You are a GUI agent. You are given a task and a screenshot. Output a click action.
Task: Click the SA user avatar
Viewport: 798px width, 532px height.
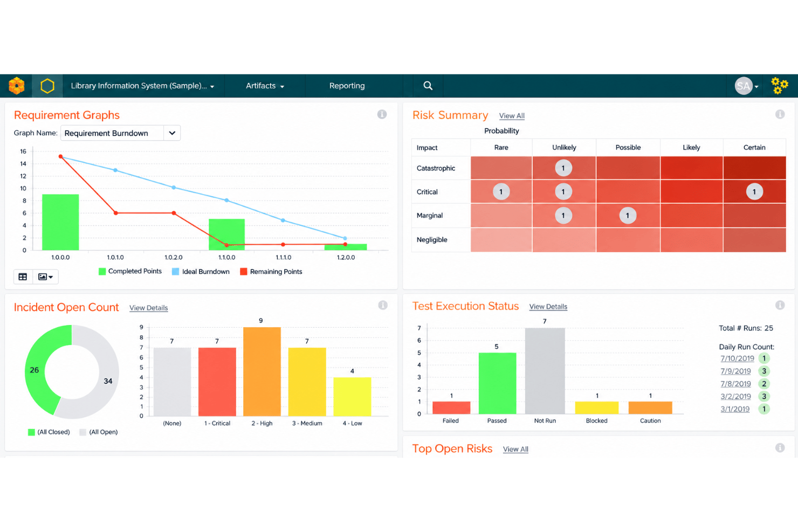point(744,86)
